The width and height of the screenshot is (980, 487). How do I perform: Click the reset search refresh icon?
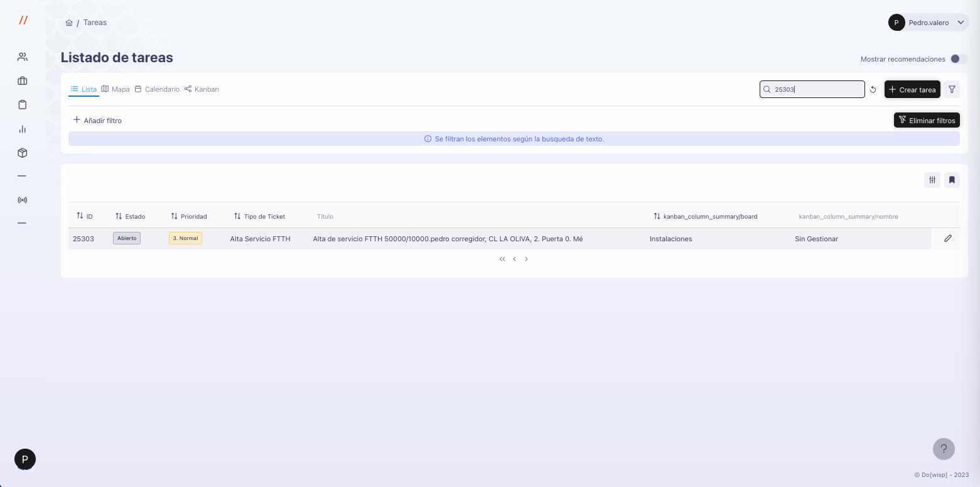click(873, 90)
